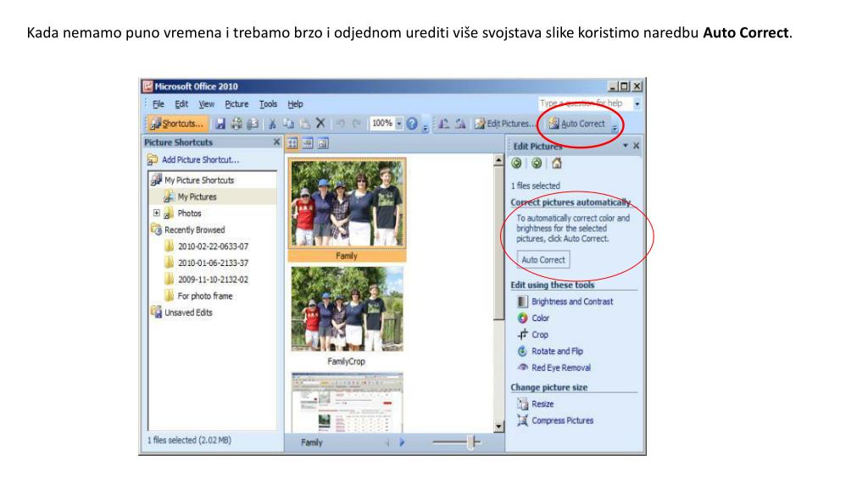Click the scrollbar down arrow
Screen dimensions: 868x488
click(498, 426)
